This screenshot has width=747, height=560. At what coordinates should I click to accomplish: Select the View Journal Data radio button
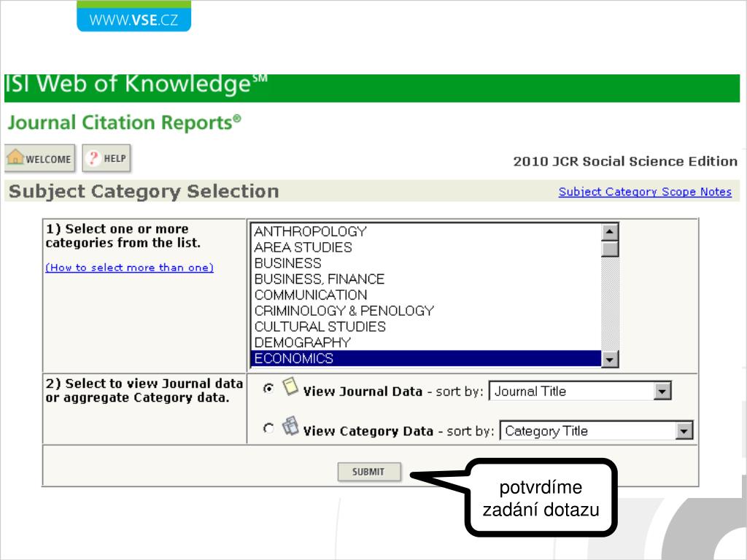click(x=268, y=389)
